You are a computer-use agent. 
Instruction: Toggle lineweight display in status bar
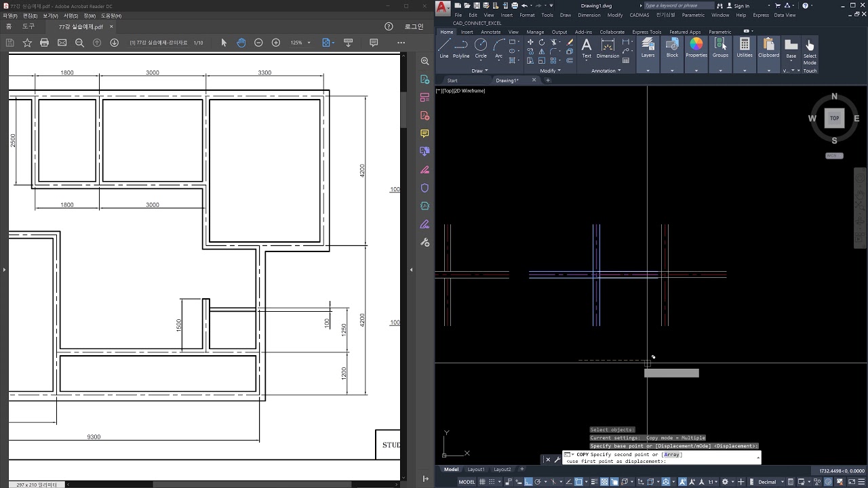click(593, 481)
